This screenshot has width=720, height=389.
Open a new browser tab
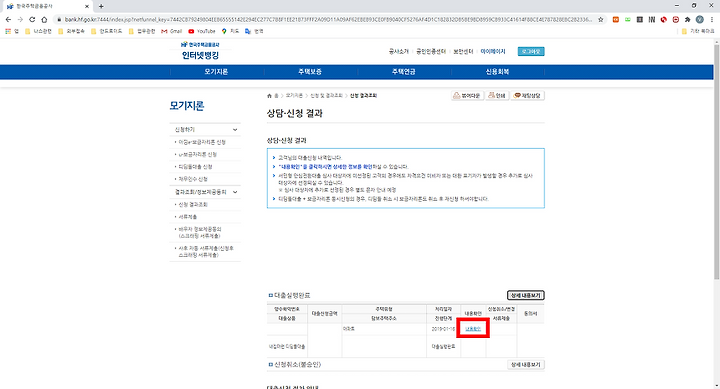point(101,6)
